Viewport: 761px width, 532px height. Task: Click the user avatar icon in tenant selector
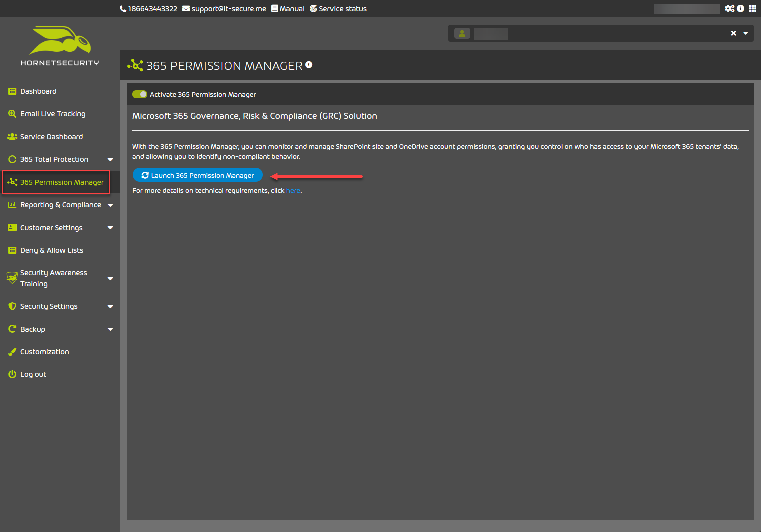[x=462, y=33]
